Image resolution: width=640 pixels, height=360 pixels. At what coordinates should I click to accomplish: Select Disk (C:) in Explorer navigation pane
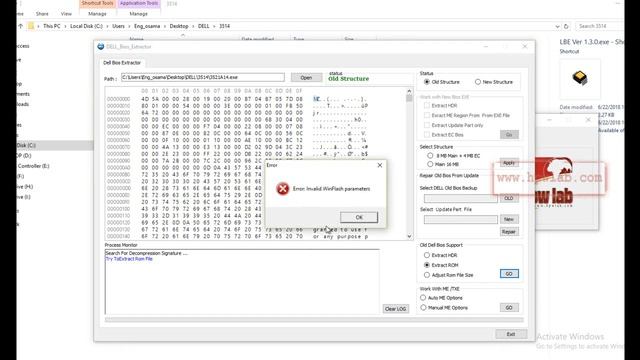[x=55, y=145]
